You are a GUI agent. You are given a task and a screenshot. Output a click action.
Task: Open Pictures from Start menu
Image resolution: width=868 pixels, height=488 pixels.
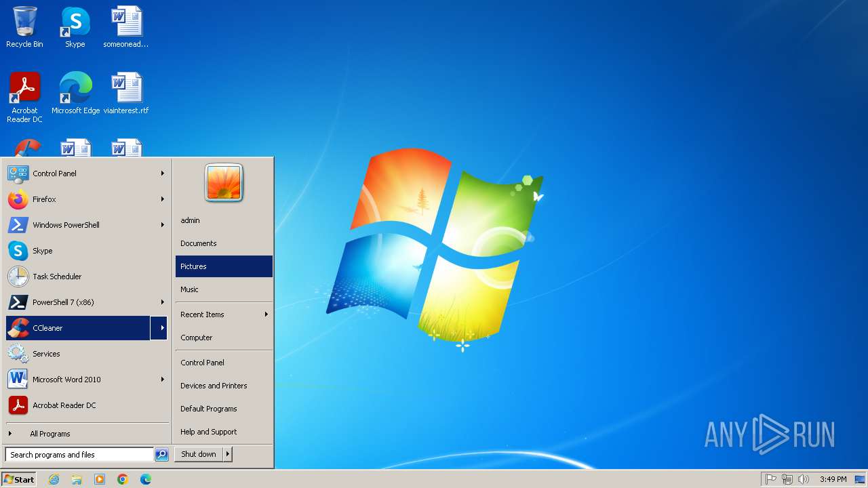224,266
